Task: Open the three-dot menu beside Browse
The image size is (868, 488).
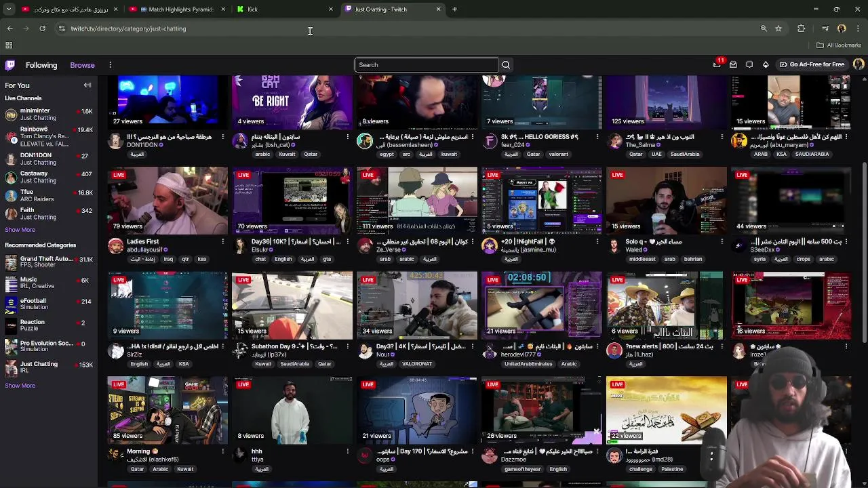Action: click(111, 65)
